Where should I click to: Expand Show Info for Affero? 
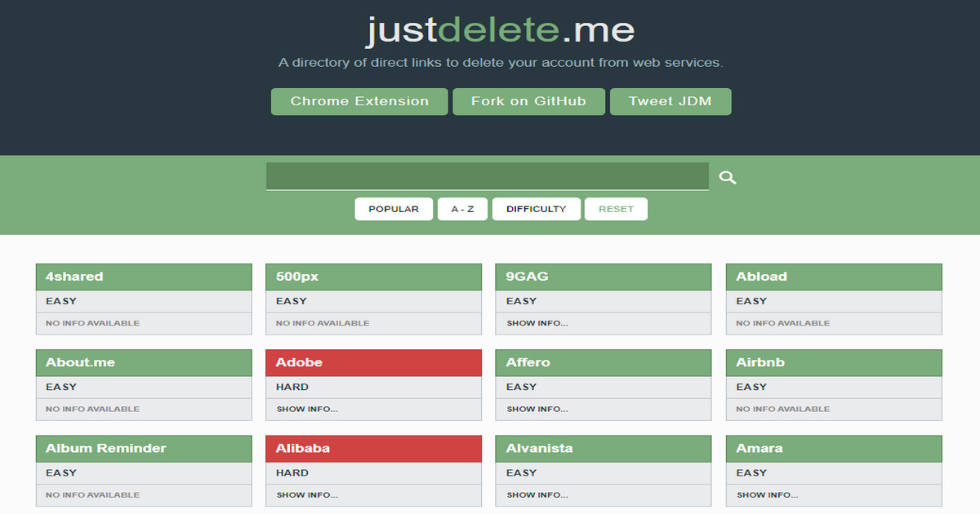pyautogui.click(x=537, y=409)
